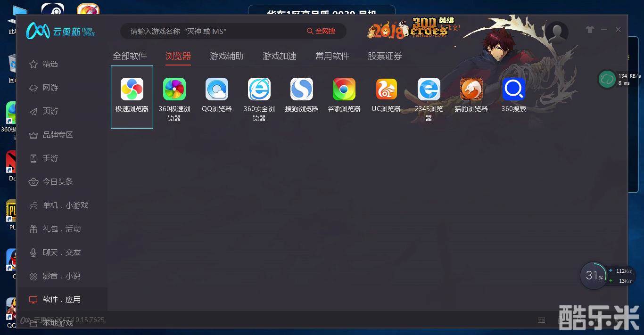
Task: Click the 全网搜 search button
Action: pyautogui.click(x=322, y=31)
